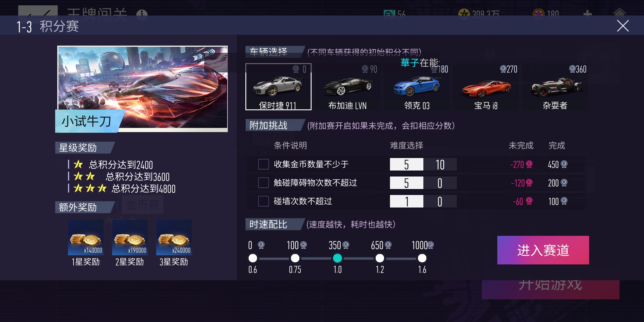
Task: Select the 保时捷 911 car
Action: (278, 87)
